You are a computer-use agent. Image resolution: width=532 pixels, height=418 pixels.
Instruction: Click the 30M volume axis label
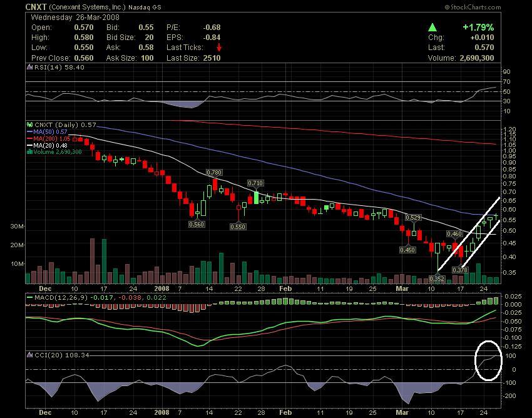click(x=17, y=227)
